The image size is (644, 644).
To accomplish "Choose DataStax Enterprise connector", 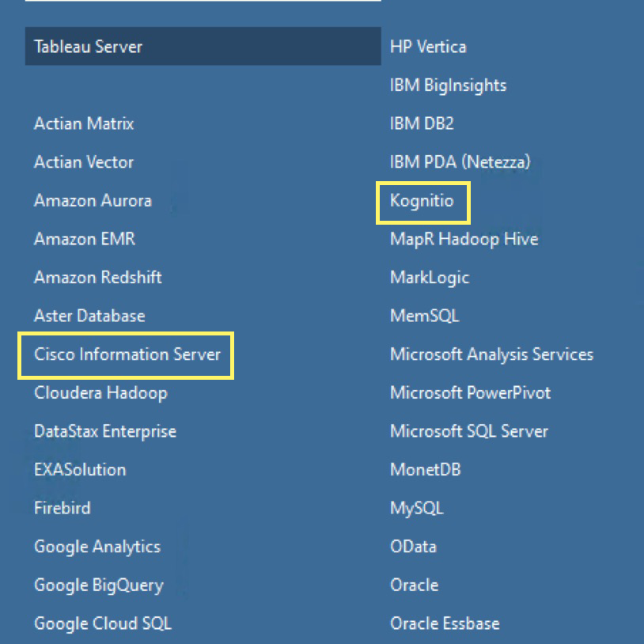I will pos(104,432).
